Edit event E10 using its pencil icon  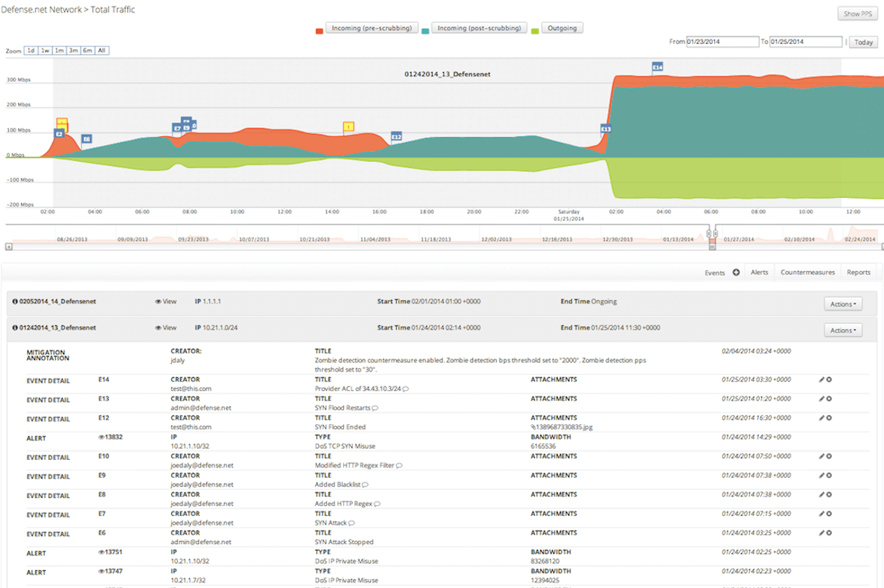click(x=822, y=457)
